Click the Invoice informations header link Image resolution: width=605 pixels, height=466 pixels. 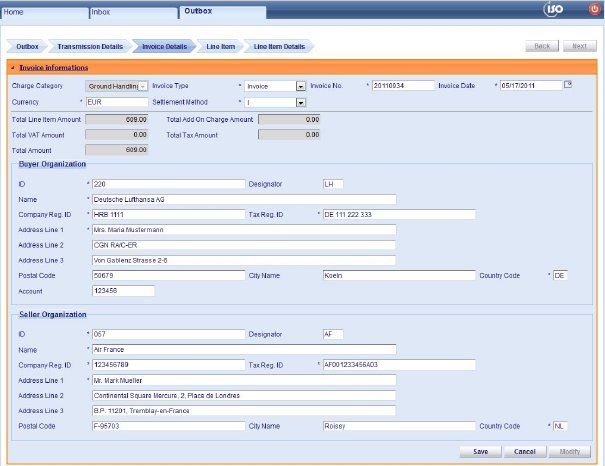(x=54, y=68)
